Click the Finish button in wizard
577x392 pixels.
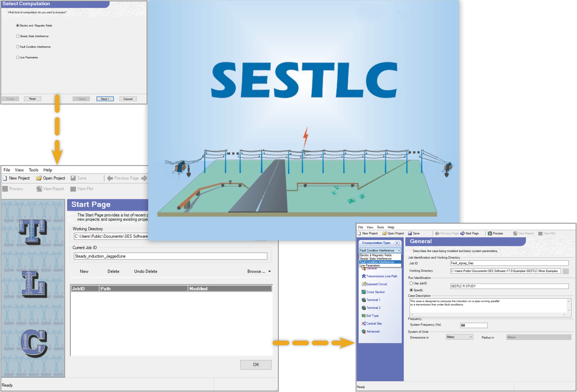click(10, 99)
